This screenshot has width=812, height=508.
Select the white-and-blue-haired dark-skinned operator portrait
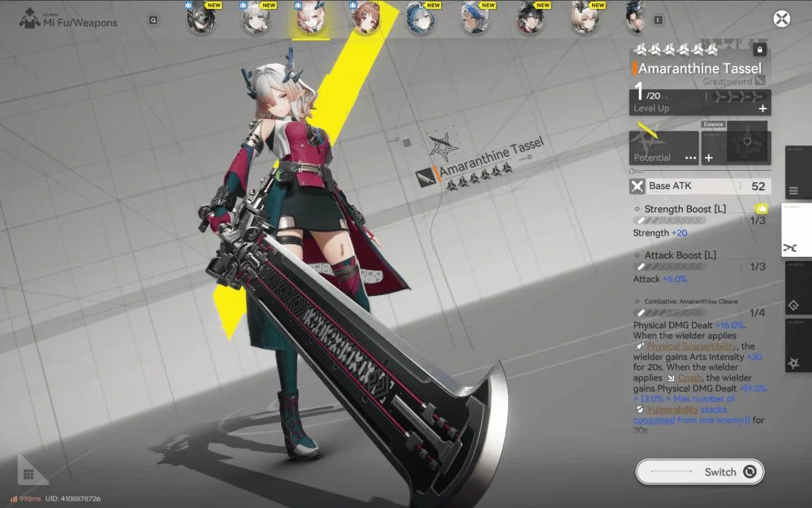(x=475, y=18)
